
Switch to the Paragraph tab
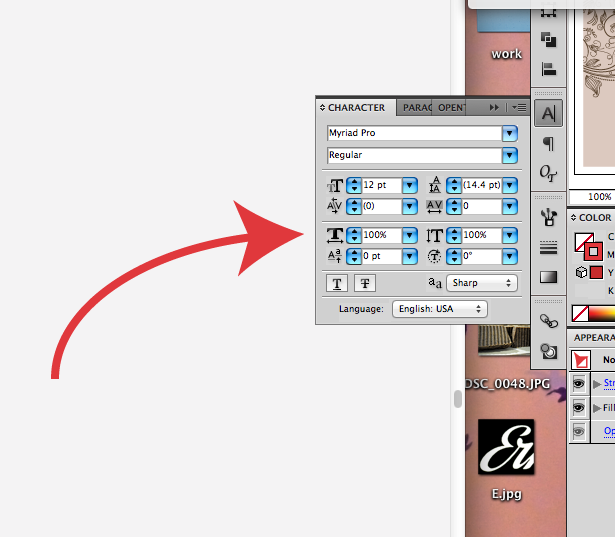417,108
